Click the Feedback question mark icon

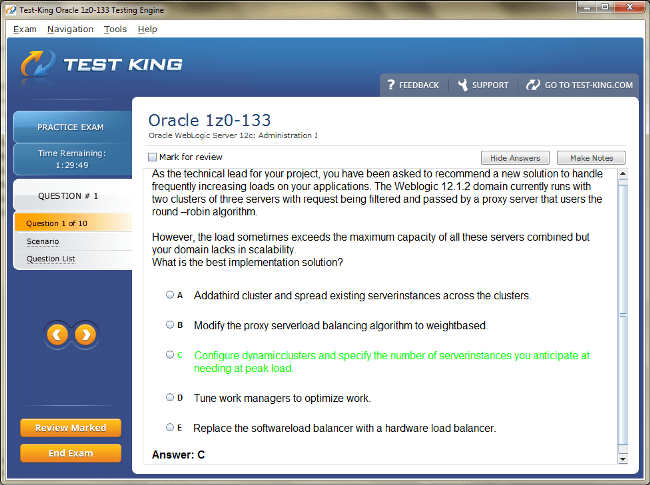click(x=390, y=85)
